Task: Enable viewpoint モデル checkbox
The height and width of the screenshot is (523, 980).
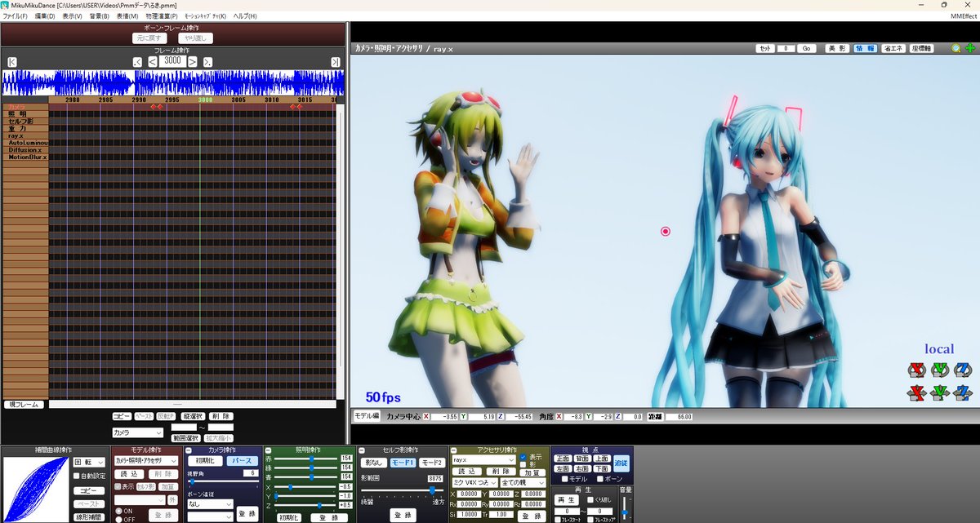Action: 564,479
